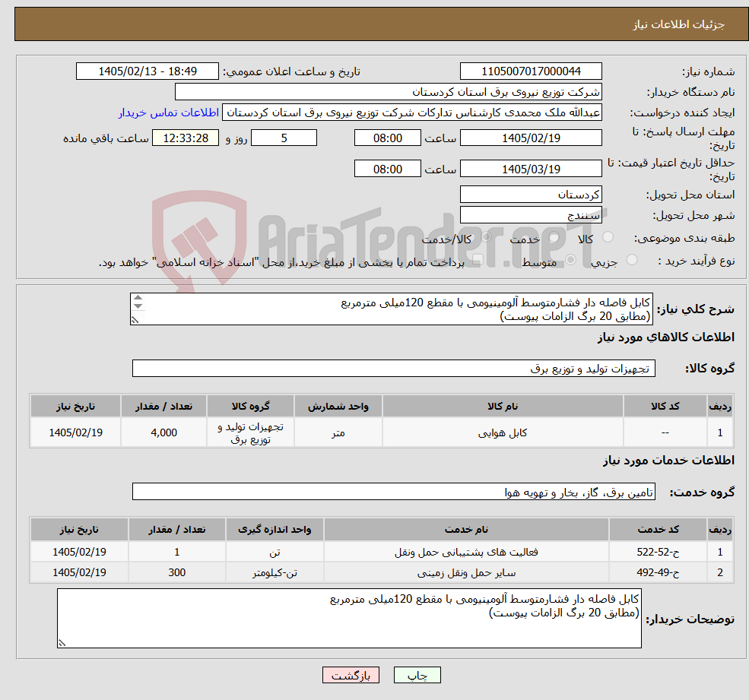Screen dimensions: 749x700
Task: Select the متوسط purchase type radio
Action: point(571,260)
